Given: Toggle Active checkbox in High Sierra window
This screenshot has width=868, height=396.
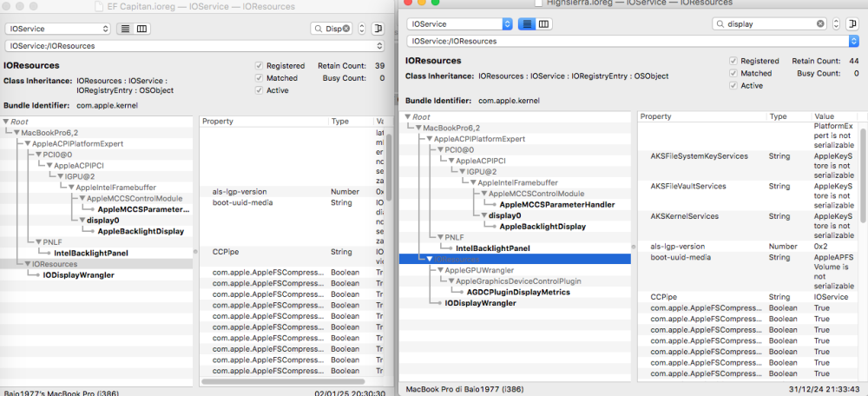Looking at the screenshot, I should click(x=733, y=85).
